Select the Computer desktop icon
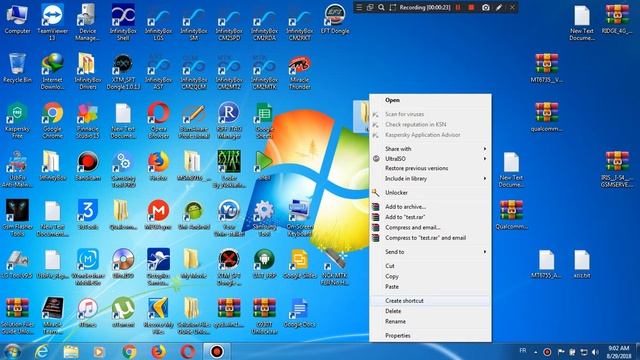The height and width of the screenshot is (360, 640). click(x=17, y=19)
